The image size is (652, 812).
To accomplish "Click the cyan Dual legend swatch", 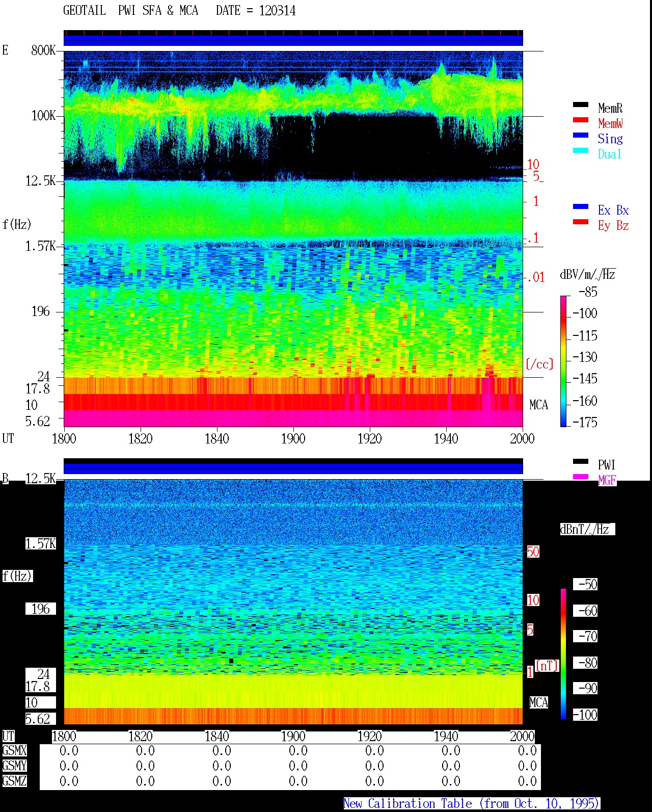I will coord(581,150).
